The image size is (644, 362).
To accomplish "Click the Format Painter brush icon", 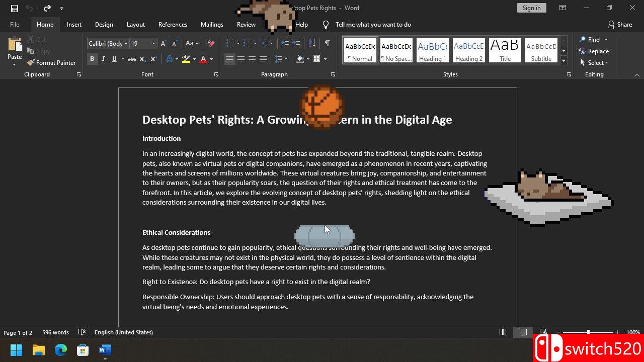I will [x=31, y=63].
